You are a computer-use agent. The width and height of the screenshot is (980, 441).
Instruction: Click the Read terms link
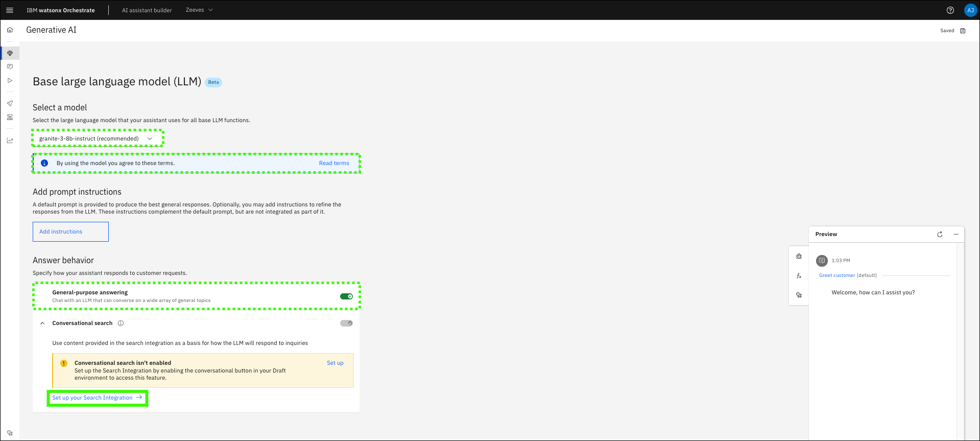coord(334,164)
